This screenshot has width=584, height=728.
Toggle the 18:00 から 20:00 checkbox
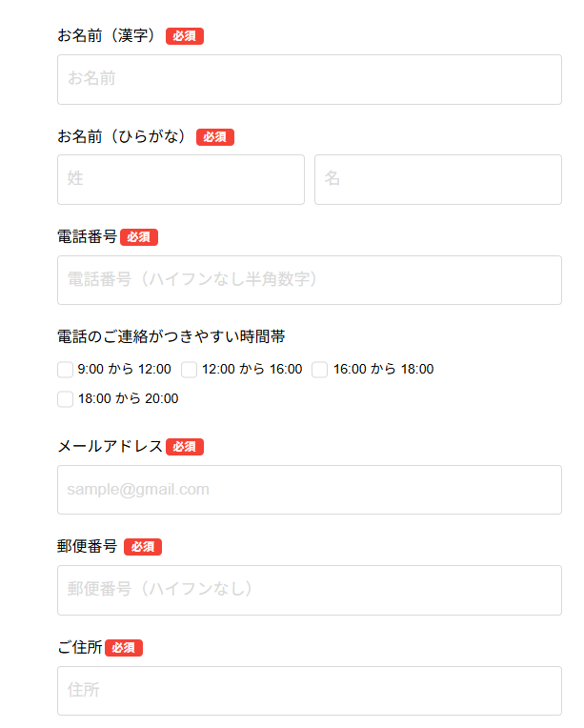tap(66, 399)
